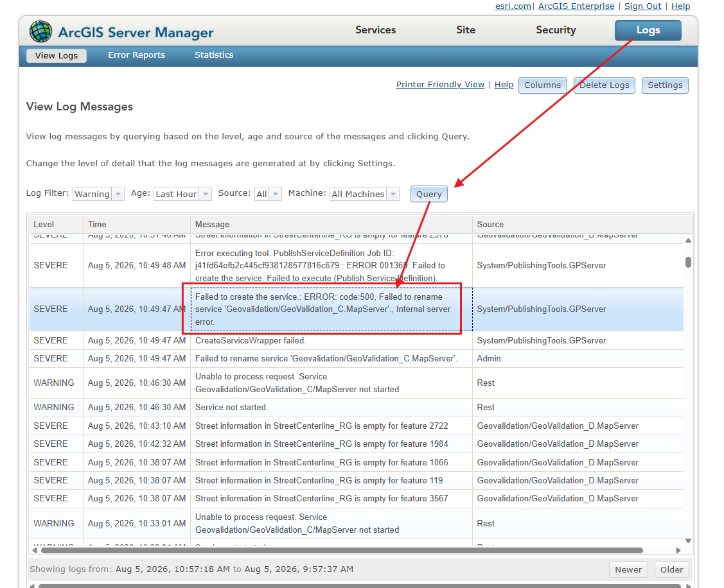
Task: Click the Time column header
Action: (x=137, y=224)
